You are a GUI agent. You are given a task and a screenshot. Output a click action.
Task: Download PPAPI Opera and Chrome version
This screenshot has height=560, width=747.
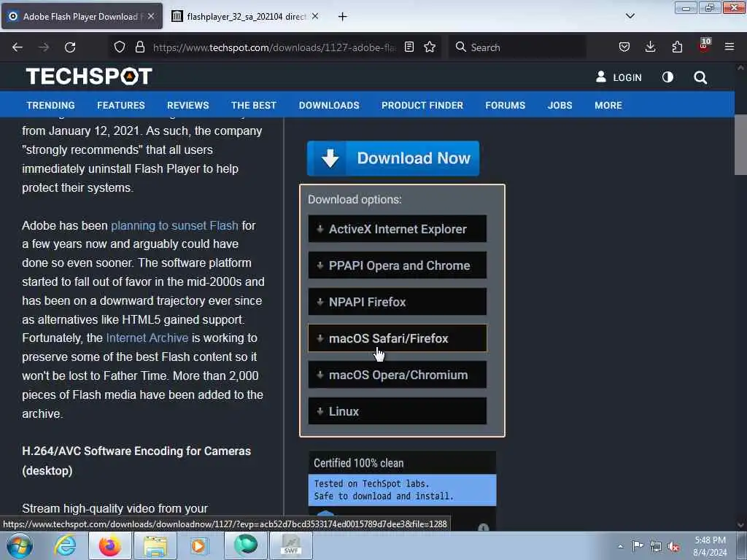click(x=398, y=265)
